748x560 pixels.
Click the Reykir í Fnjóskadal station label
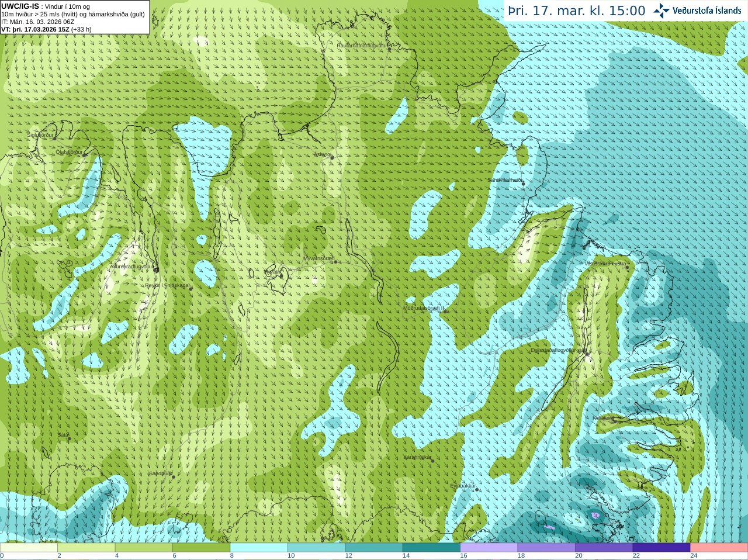pyautogui.click(x=168, y=285)
